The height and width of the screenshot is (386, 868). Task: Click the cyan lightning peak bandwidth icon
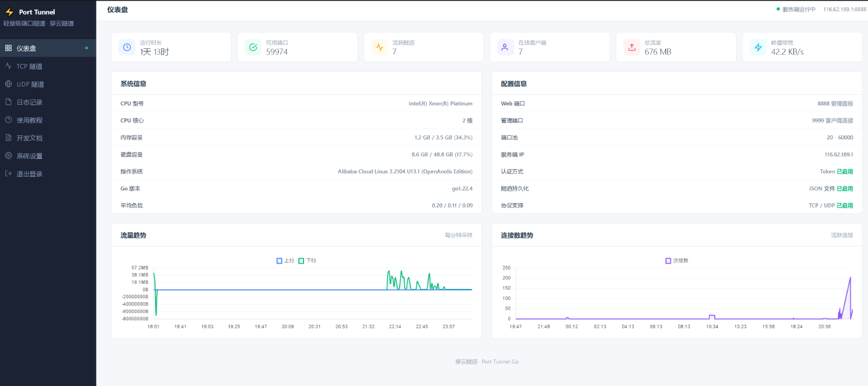758,47
